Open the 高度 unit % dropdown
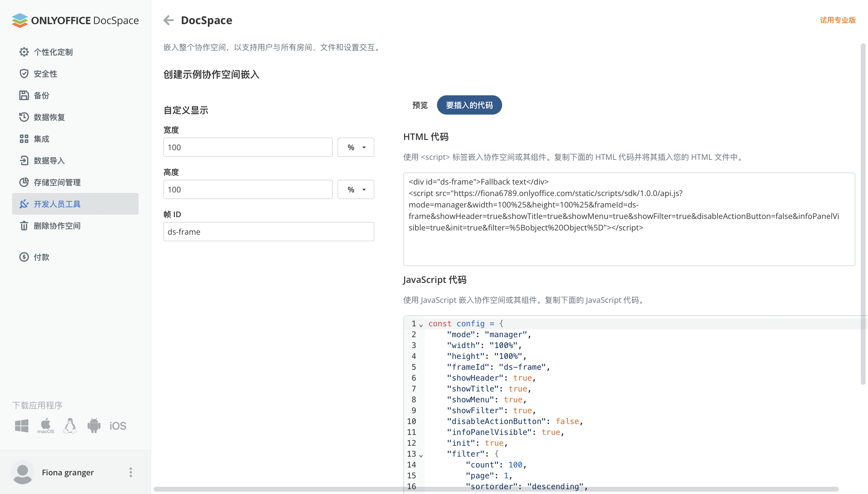The width and height of the screenshot is (868, 494). point(356,189)
